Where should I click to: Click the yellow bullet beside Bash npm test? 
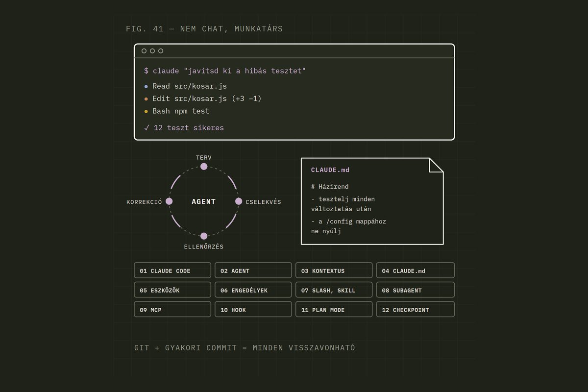146,112
